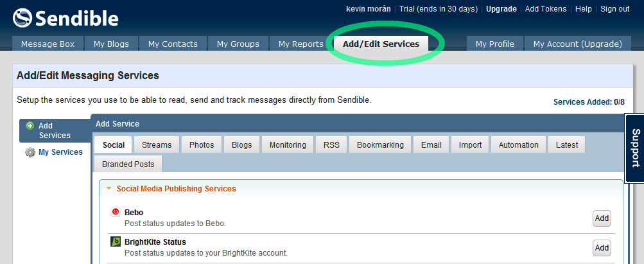This screenshot has height=264, width=644.
Task: Sign out of the account
Action: tap(614, 9)
